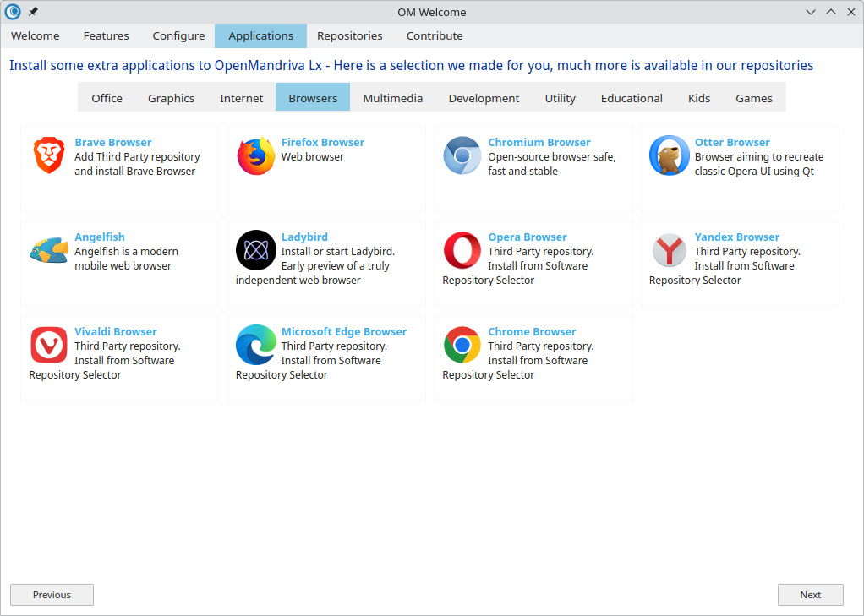Click the Microsoft Edge Browser title link
This screenshot has width=864, height=616.
click(x=344, y=332)
